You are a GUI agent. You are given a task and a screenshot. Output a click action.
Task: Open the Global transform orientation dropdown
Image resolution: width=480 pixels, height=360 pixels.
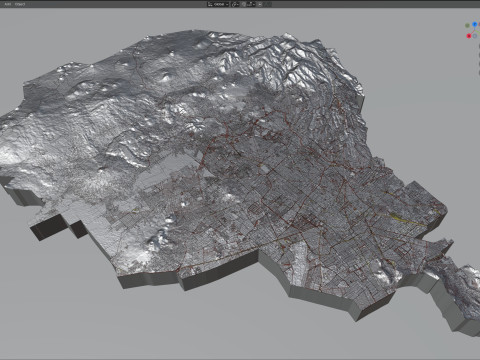pos(218,4)
